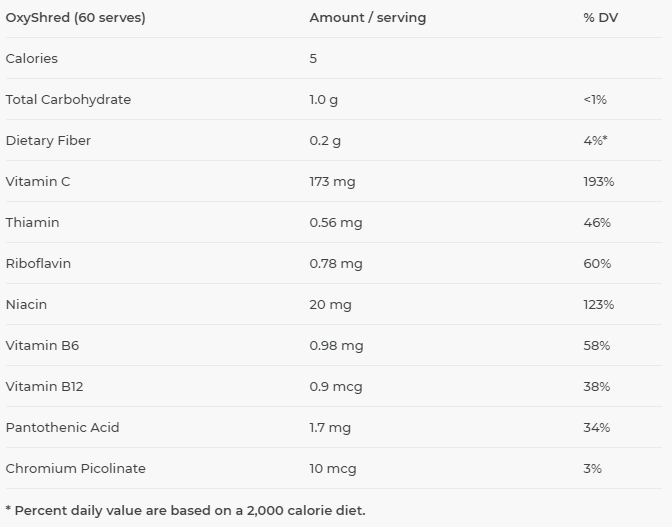
Task: Click the Vitamin B6 label
Action: (42, 345)
